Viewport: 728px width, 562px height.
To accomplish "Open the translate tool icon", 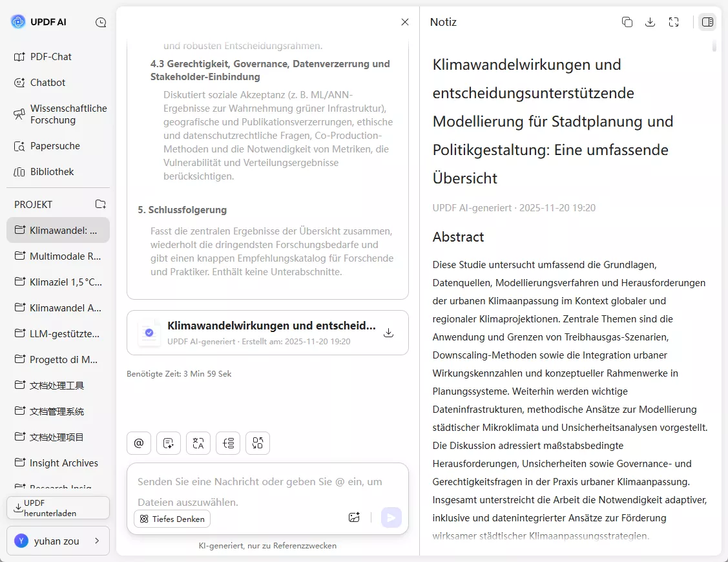I will point(198,443).
